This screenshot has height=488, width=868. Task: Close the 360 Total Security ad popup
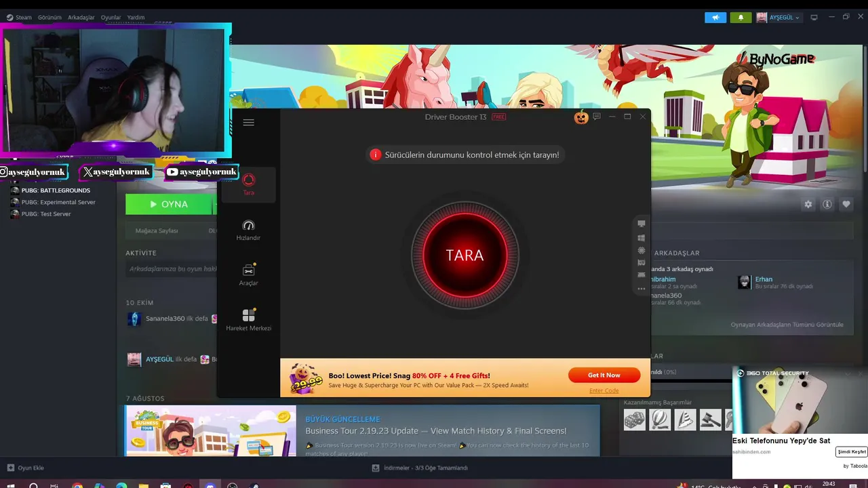coord(861,373)
